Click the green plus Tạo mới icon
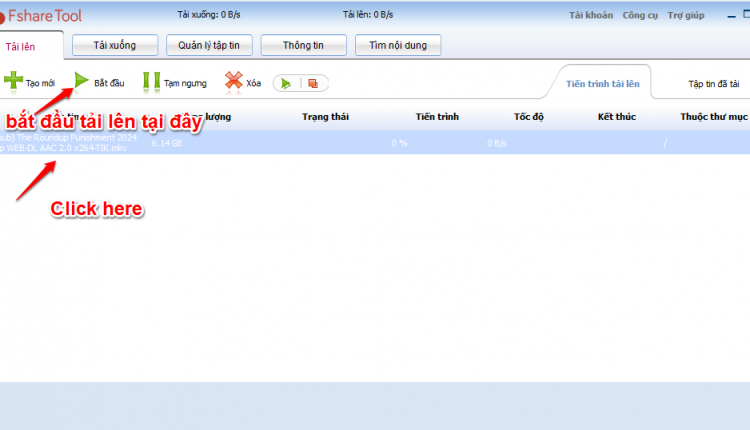This screenshot has width=750, height=430. (13, 80)
